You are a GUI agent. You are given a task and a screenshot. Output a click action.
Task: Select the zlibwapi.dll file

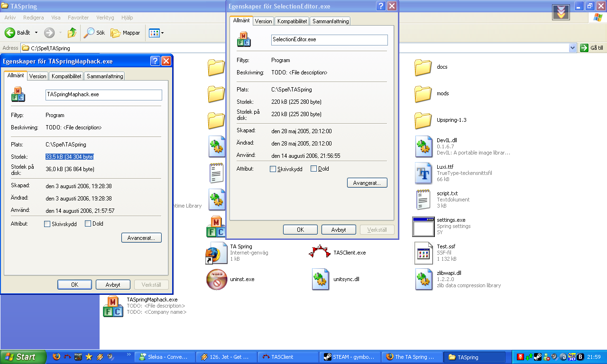pos(458,279)
